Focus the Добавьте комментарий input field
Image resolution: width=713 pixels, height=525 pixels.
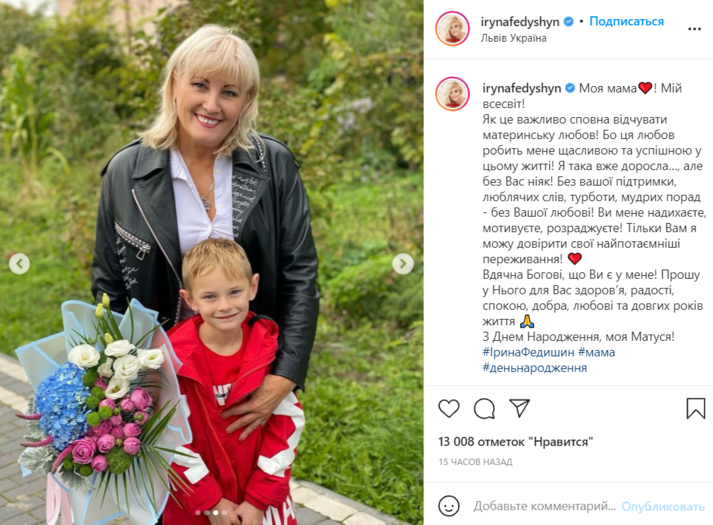pyautogui.click(x=544, y=506)
